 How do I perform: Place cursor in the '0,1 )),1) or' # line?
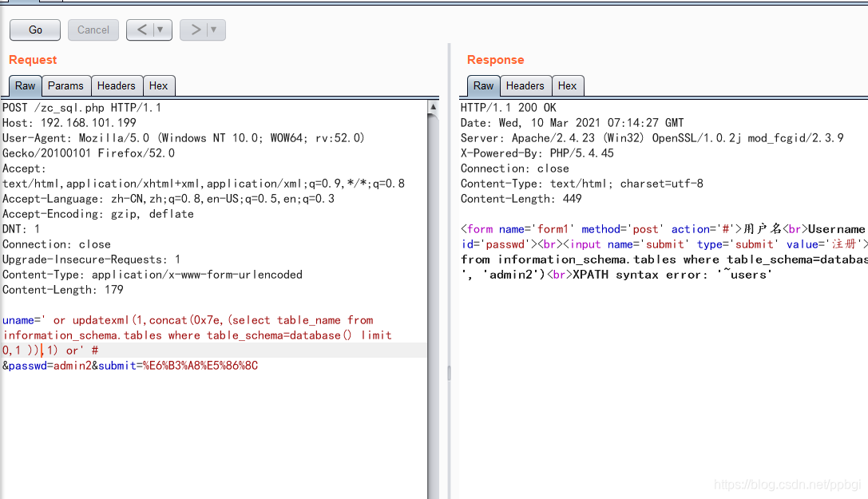tap(50, 350)
